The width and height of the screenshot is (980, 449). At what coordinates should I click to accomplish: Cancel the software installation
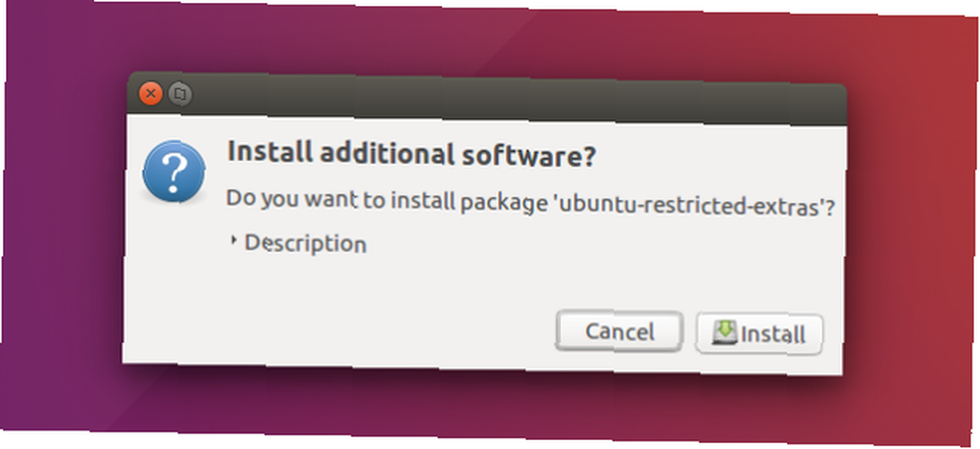point(618,331)
